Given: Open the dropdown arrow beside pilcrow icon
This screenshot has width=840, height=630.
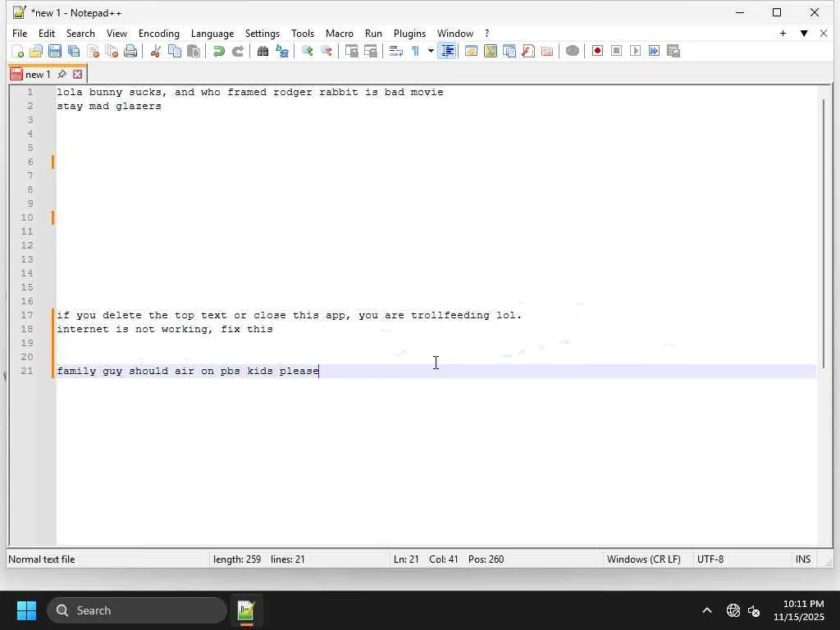Looking at the screenshot, I should (x=430, y=52).
